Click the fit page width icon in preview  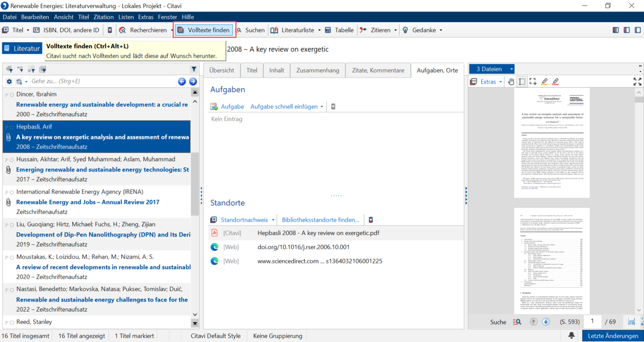632,321
